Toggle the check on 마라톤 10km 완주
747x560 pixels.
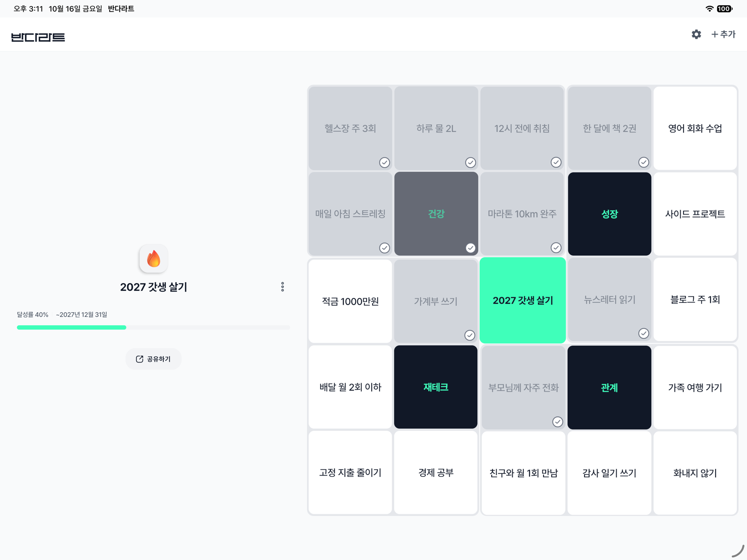click(x=556, y=247)
